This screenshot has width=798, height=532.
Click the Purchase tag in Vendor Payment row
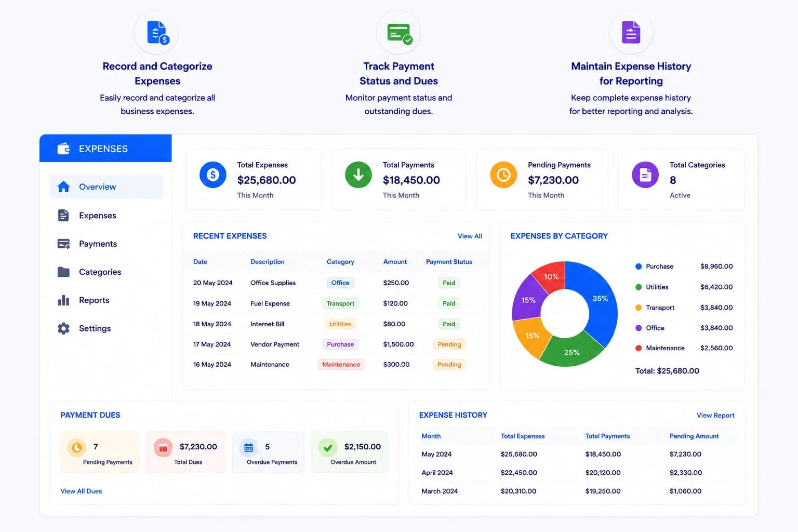coord(340,344)
